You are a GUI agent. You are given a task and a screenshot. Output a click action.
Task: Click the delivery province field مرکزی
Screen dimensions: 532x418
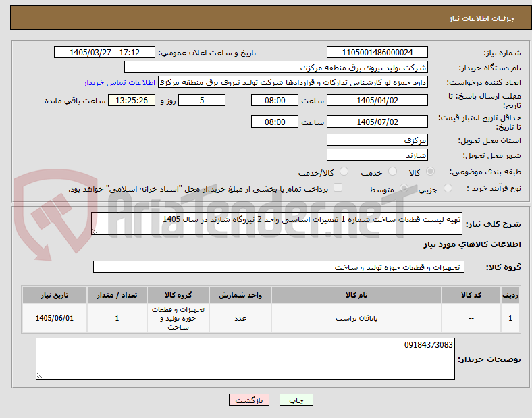(377, 140)
